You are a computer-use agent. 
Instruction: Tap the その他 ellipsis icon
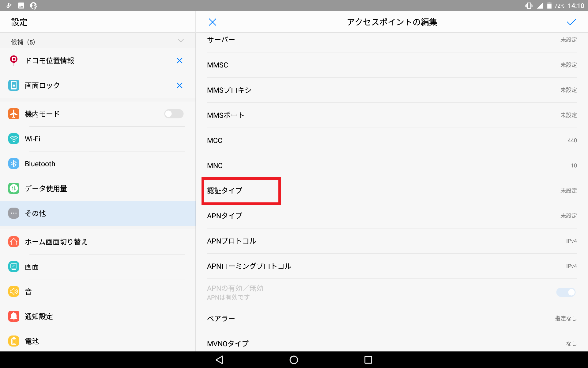[x=14, y=213]
